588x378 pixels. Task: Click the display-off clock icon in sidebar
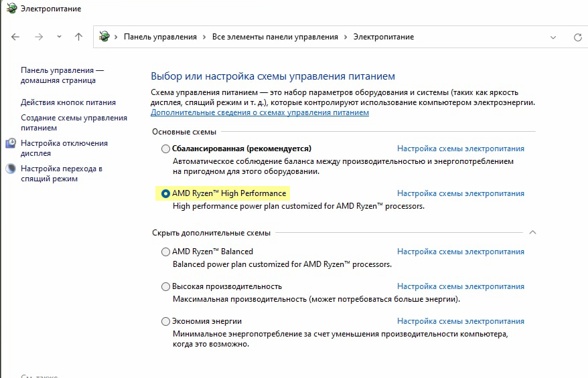(11, 143)
